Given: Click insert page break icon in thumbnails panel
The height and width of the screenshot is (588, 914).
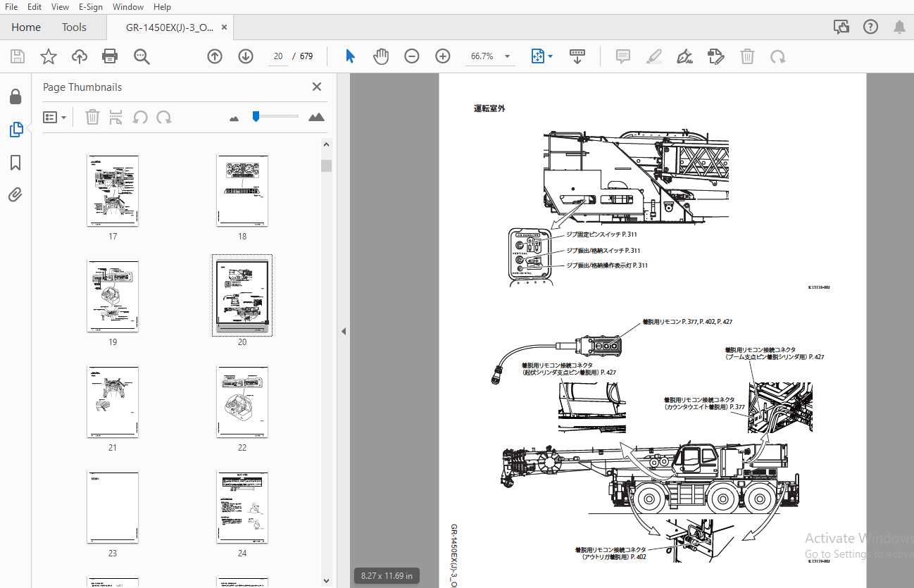Looking at the screenshot, I should click(116, 117).
